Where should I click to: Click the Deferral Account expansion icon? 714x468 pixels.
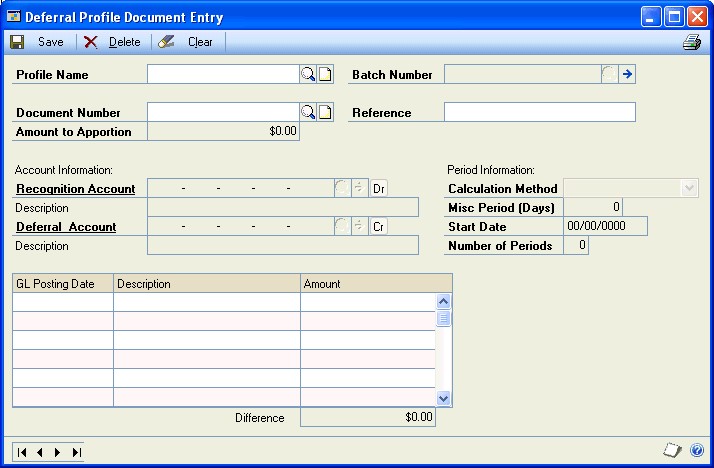359,226
